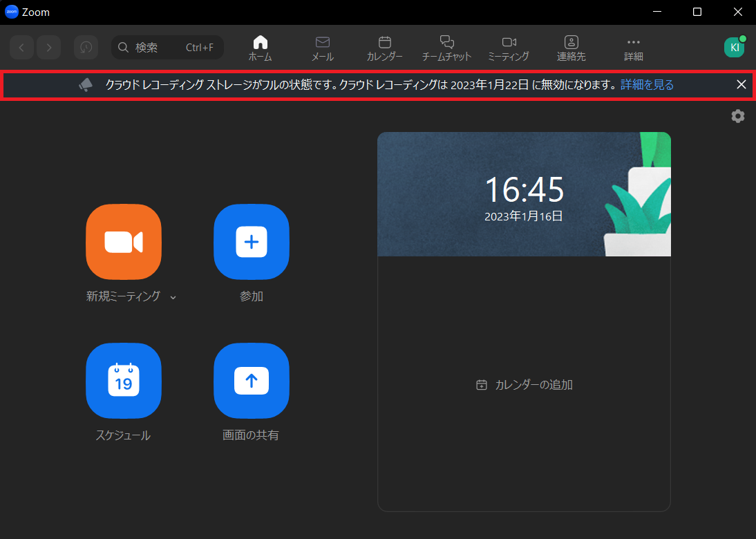Go to the Meetings (ミーティング) tab

pos(509,48)
